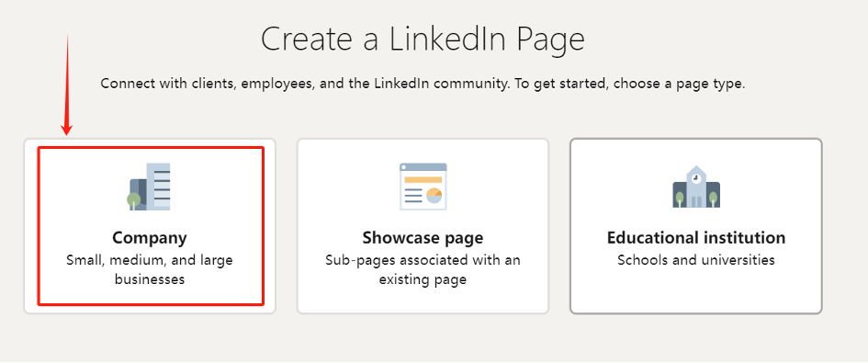Click the 'Create a LinkedIn Page' title
The height and width of the screenshot is (363, 868).
coord(423,40)
